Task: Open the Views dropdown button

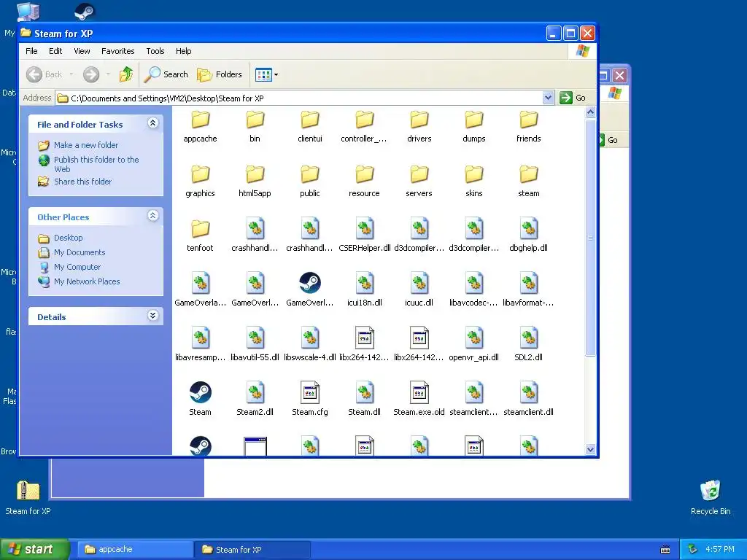Action: pyautogui.click(x=267, y=74)
